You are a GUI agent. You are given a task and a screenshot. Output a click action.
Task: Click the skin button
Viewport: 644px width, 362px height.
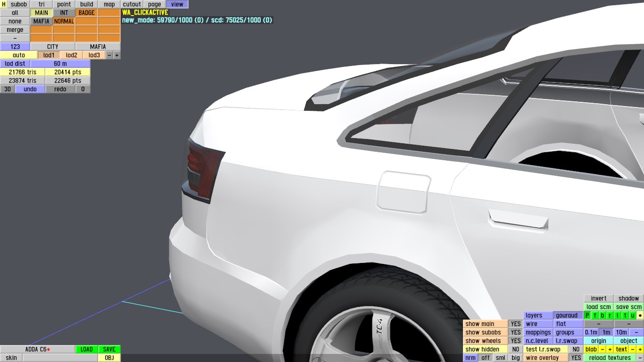(11, 358)
